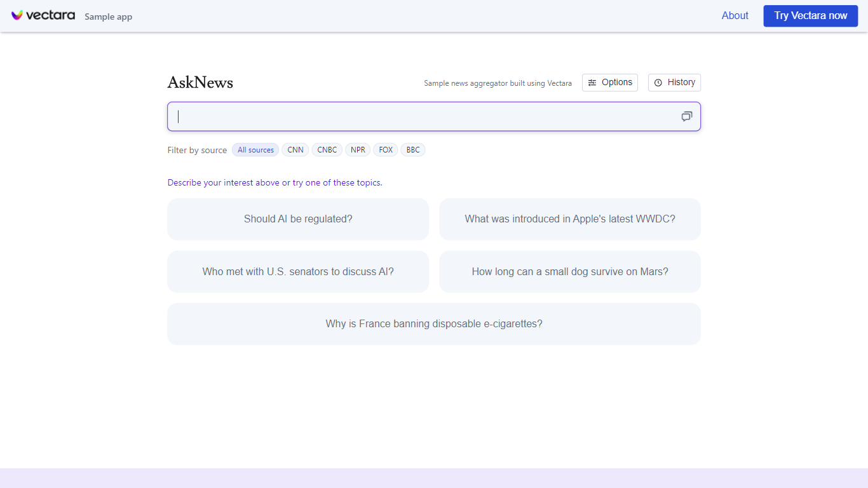Click the clock icon on History
The height and width of the screenshot is (488, 868).
tap(658, 83)
